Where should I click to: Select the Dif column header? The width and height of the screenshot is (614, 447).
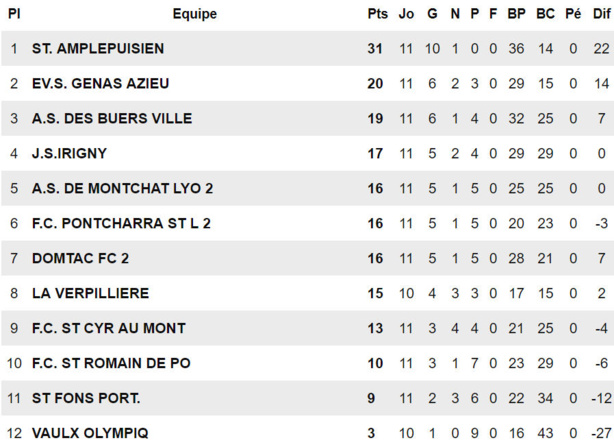coord(600,14)
